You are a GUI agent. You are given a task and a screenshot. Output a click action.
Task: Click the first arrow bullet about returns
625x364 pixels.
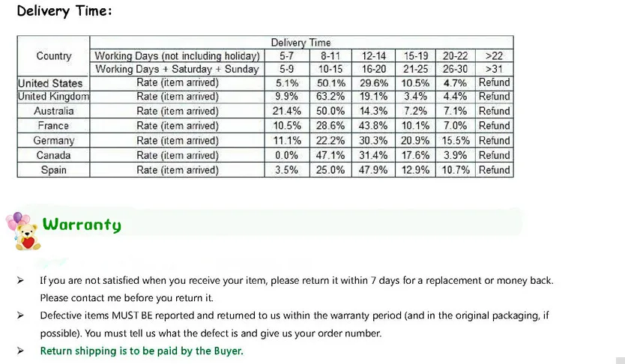(20, 281)
